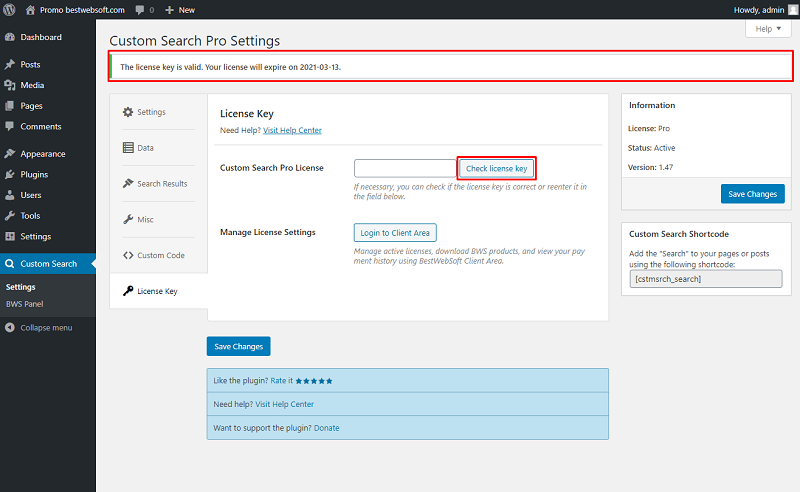Switch to the Misc tab
Image resolution: width=800 pixels, height=492 pixels.
click(159, 219)
